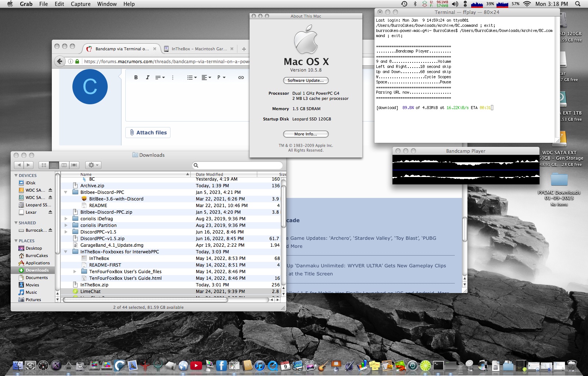
Task: Expand TenFourFoxBox User's Guide_files folder
Action: tap(75, 271)
